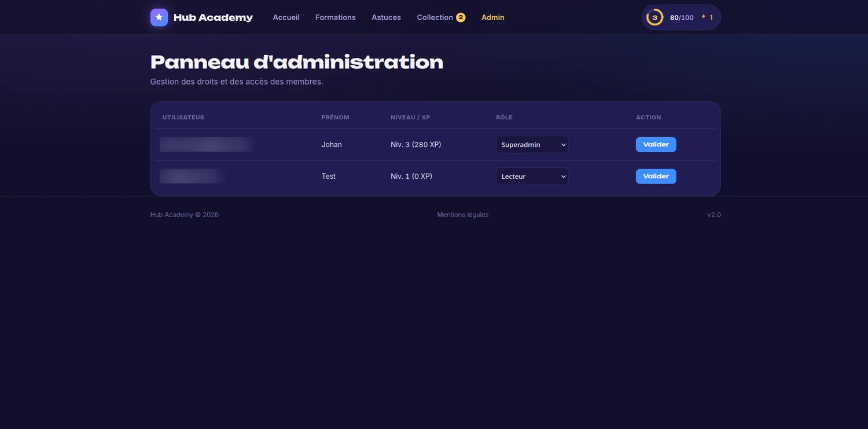Click the subtitle about Gestion des droits
Screen dimensions: 868x429
point(237,82)
